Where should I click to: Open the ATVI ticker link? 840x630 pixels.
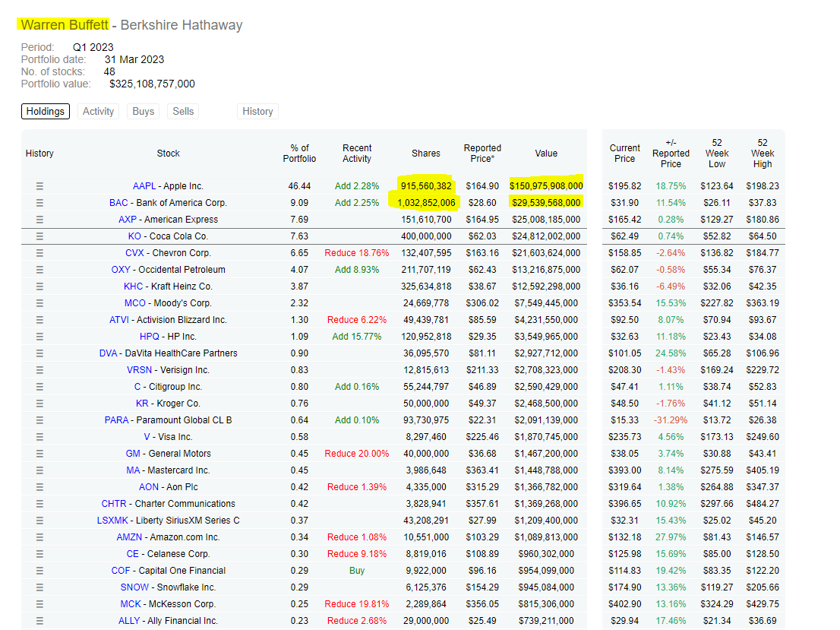point(119,319)
